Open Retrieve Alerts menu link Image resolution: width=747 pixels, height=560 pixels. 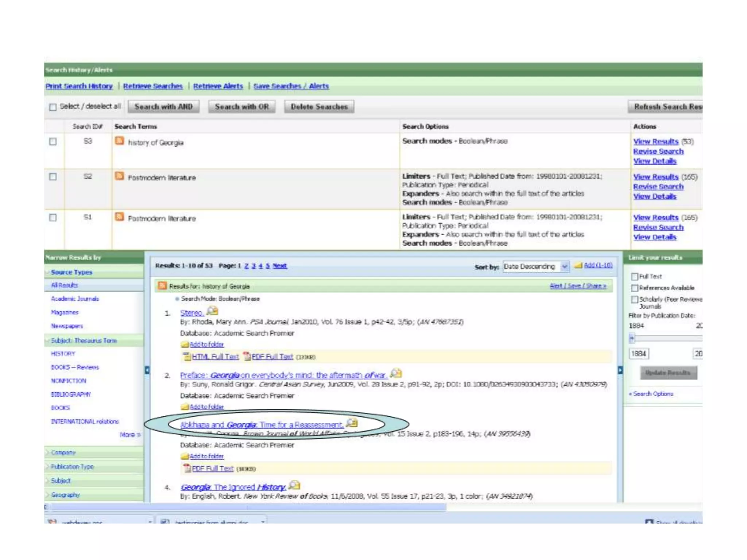(218, 86)
